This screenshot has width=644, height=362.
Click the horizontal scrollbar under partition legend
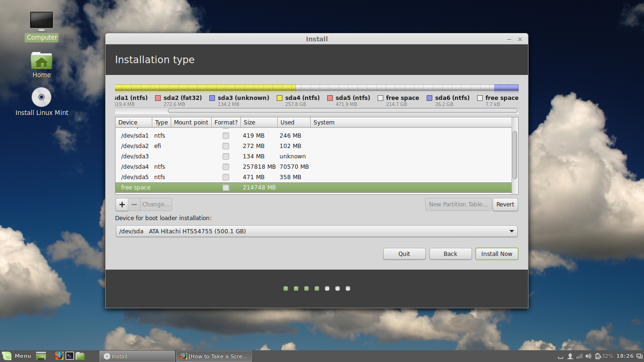[342, 111]
